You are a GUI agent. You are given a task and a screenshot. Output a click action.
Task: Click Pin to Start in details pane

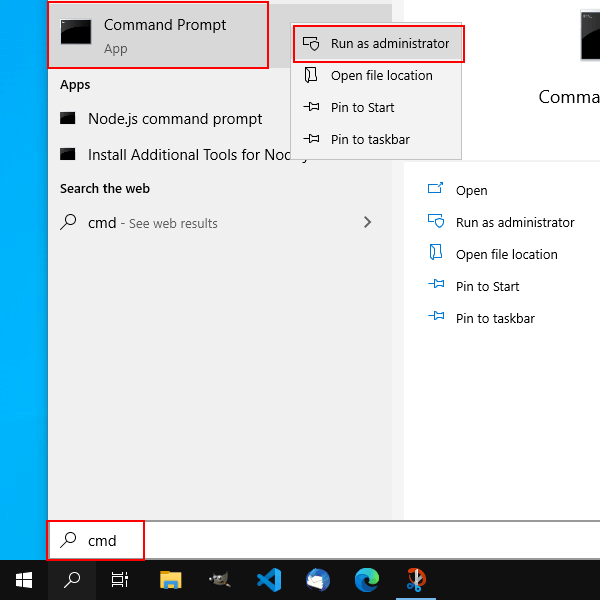coord(488,286)
